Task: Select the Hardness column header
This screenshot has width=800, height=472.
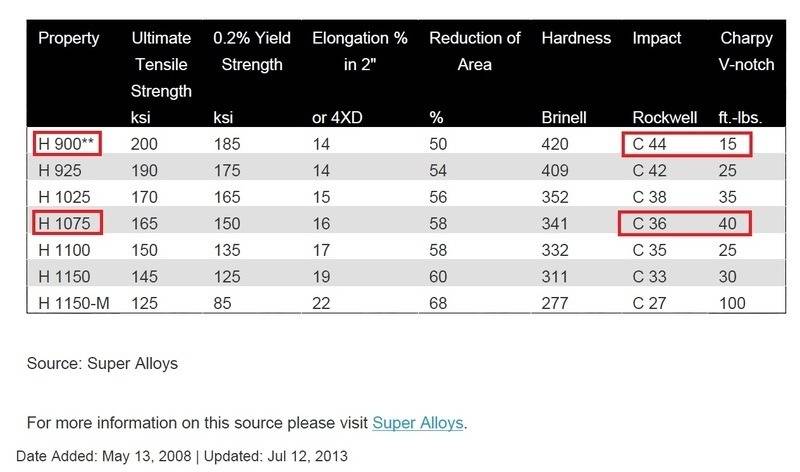Action: 576,39
